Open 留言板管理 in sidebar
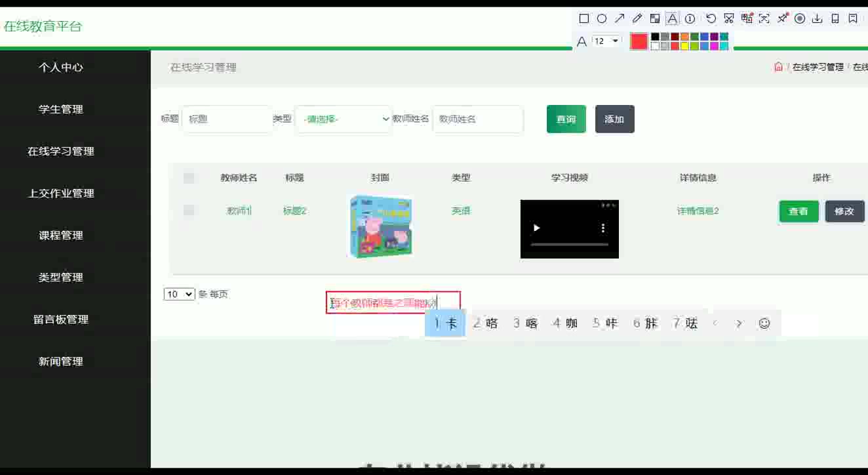 61,319
